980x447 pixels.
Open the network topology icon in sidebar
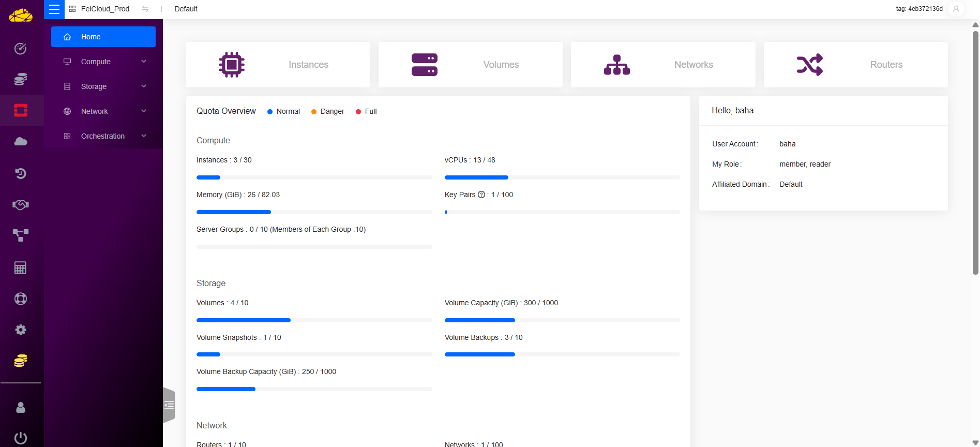point(21,235)
